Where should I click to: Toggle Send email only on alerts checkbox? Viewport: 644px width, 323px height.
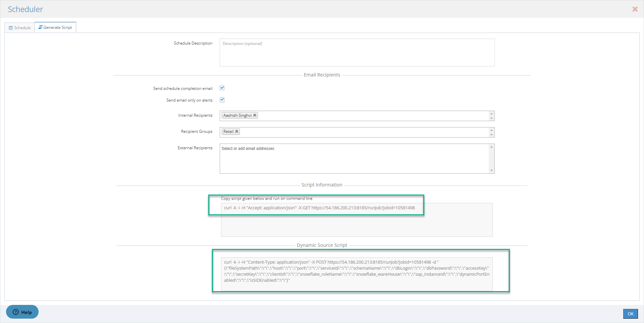point(222,100)
